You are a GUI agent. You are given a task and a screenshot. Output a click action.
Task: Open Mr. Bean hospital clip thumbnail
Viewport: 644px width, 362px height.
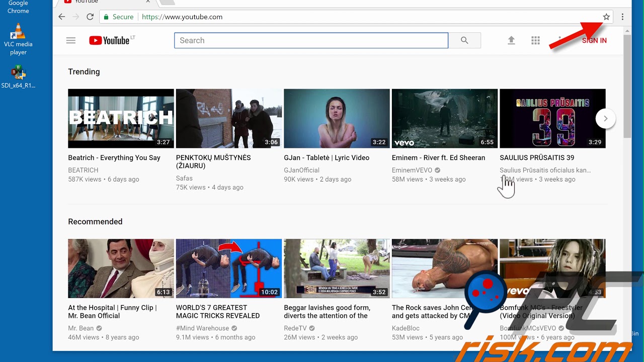click(121, 268)
